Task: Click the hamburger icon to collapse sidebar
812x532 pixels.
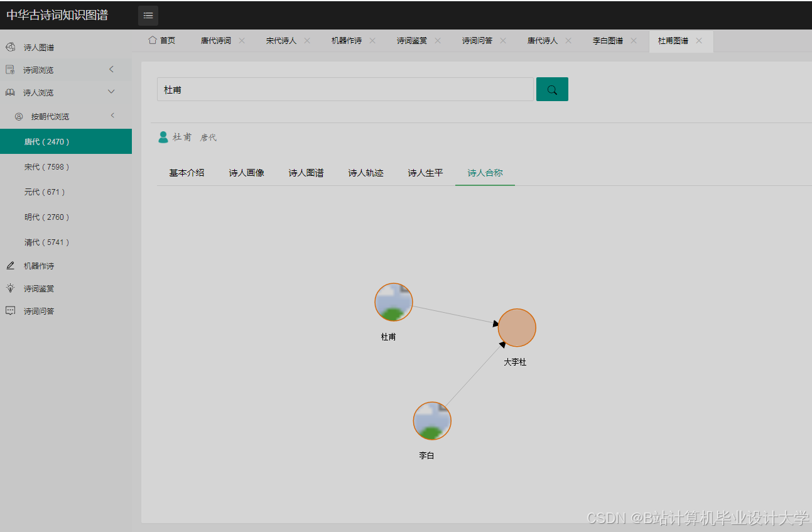Action: point(148,15)
